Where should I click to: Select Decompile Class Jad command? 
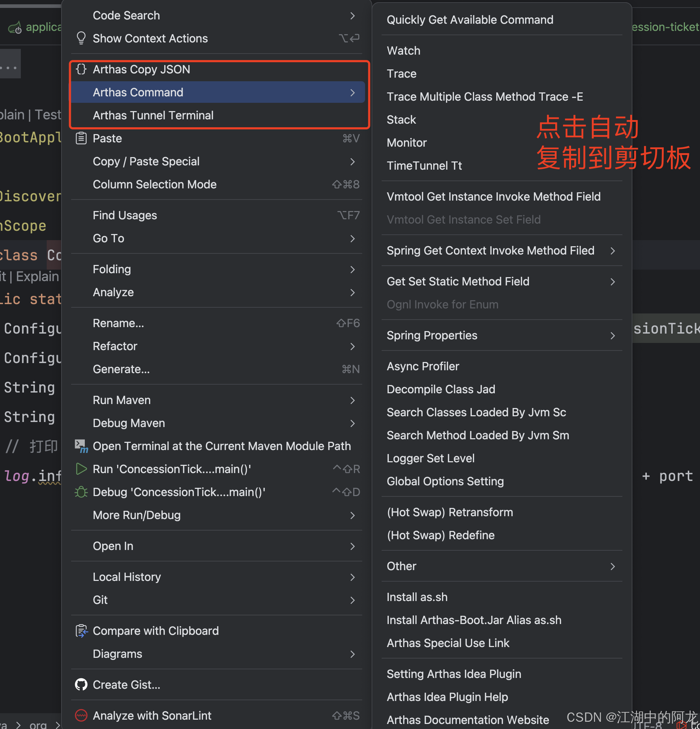click(x=441, y=389)
